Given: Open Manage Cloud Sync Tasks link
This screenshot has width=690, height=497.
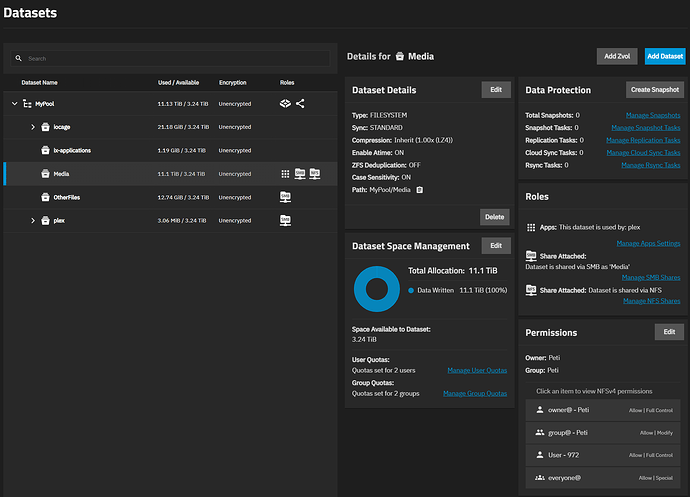Looking at the screenshot, I should coord(643,153).
